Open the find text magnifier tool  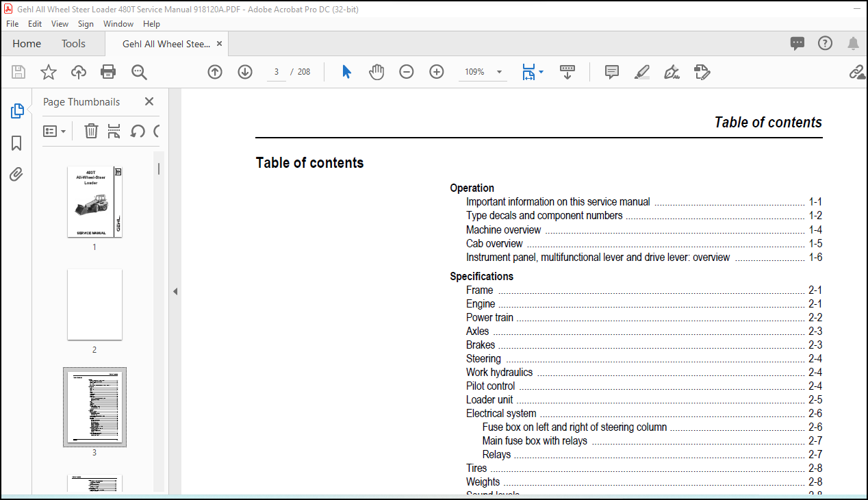tap(139, 72)
